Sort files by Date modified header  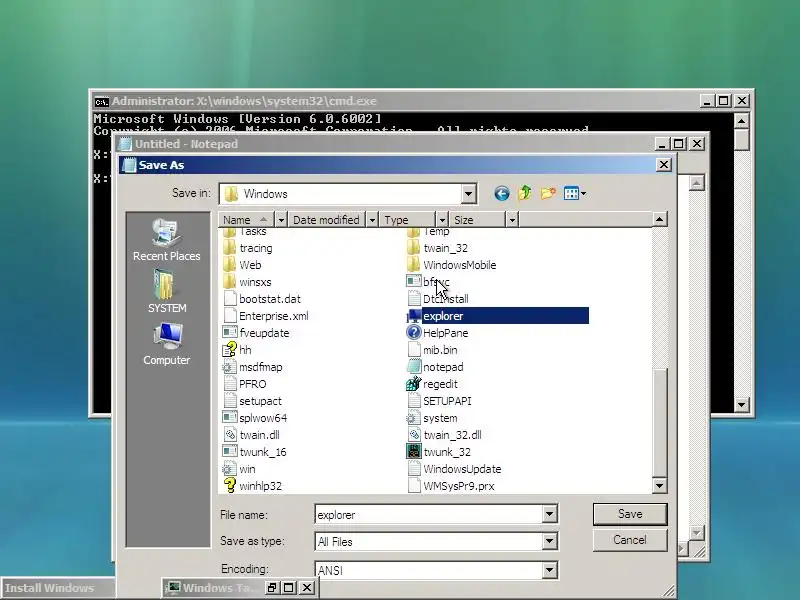coord(327,220)
